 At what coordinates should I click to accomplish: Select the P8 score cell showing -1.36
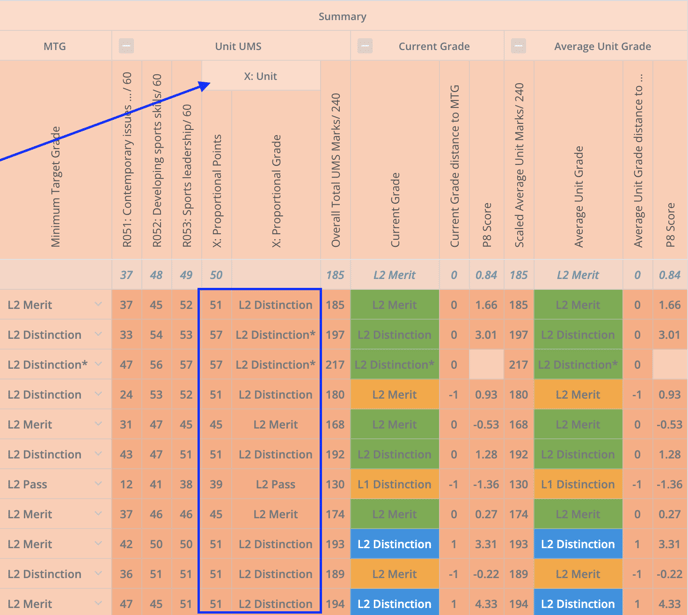click(x=487, y=484)
